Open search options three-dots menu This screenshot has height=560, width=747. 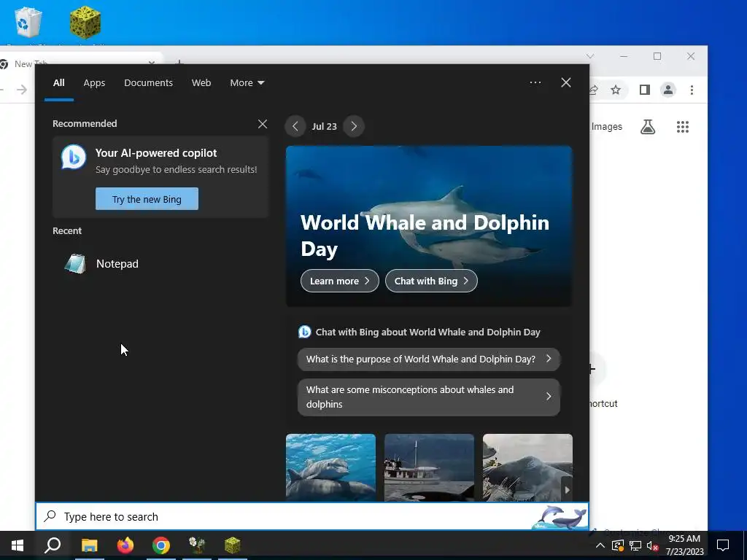pos(535,82)
